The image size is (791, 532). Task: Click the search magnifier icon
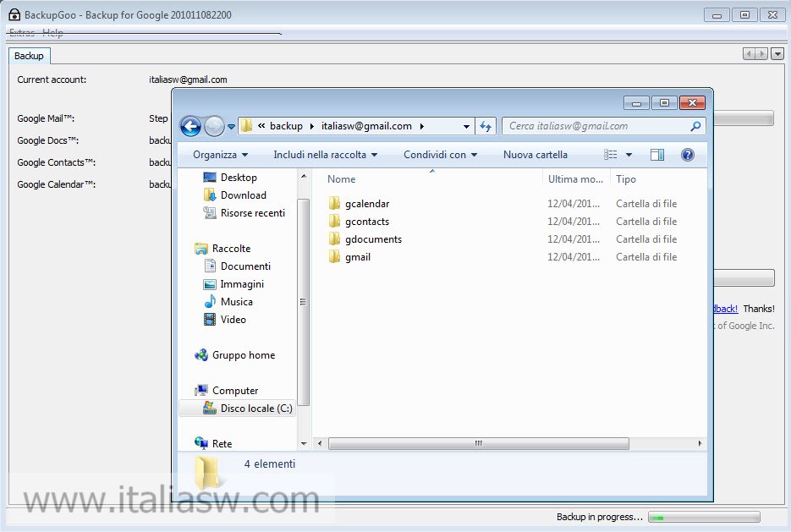click(695, 126)
